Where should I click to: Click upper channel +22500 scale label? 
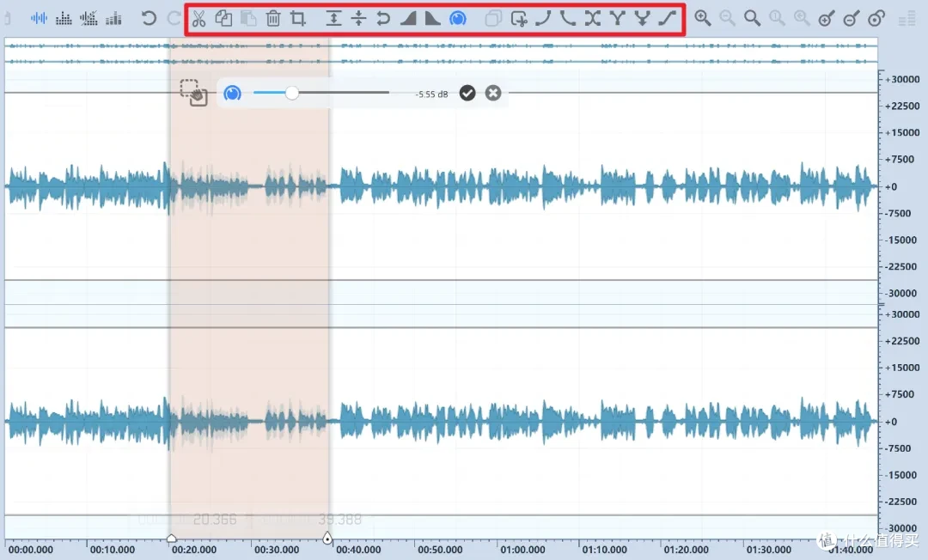902,106
